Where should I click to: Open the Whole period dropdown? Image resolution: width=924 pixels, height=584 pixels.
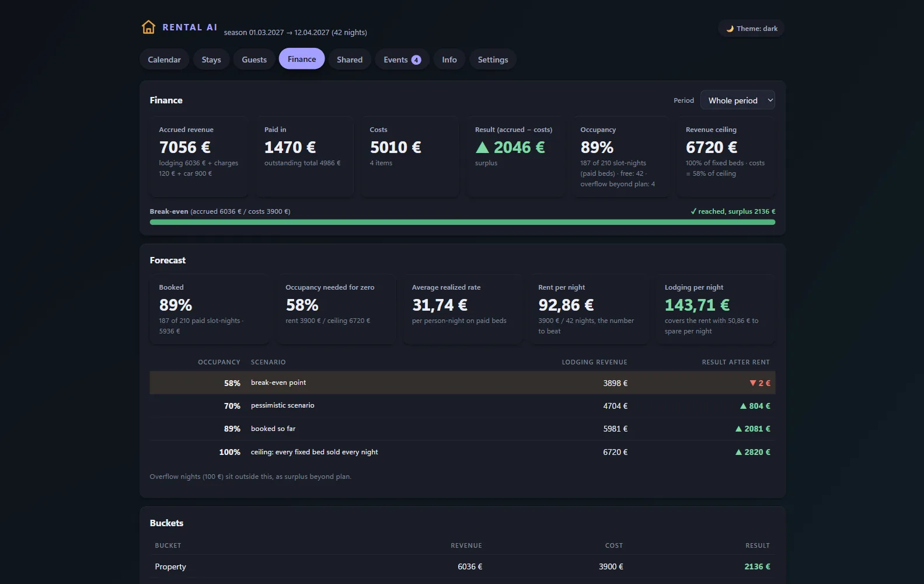(738, 100)
